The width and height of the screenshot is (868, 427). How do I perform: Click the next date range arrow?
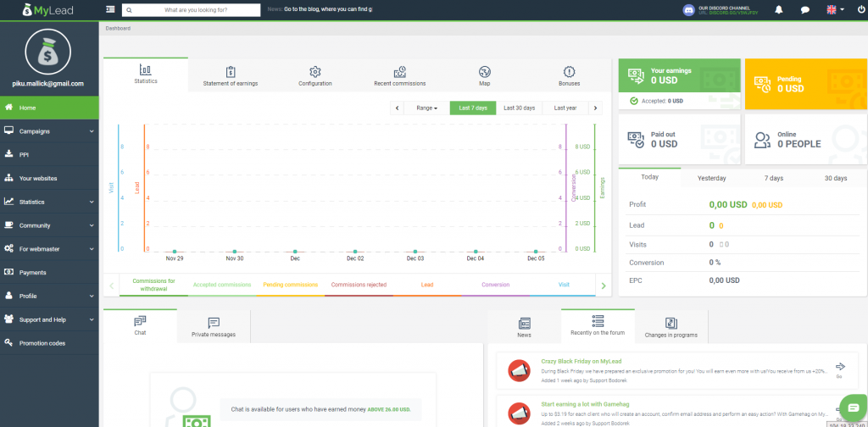coord(596,108)
